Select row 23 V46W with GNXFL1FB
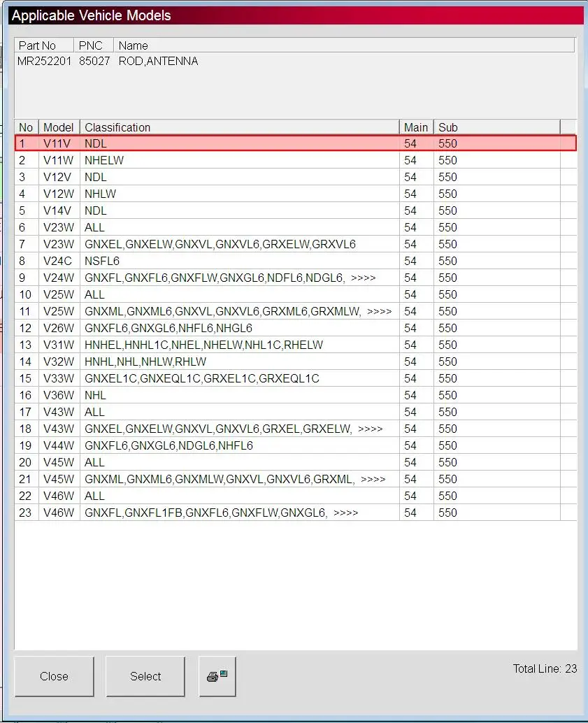This screenshot has height=723, width=588. pos(296,513)
